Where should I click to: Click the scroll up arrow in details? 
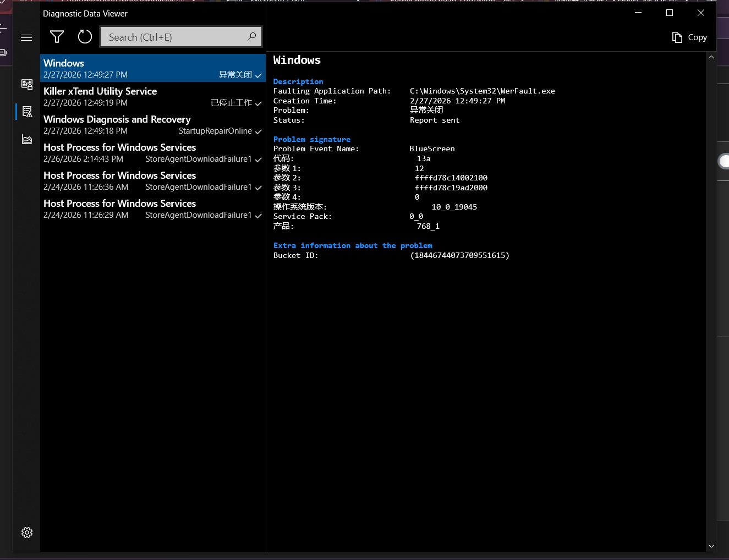pyautogui.click(x=711, y=57)
